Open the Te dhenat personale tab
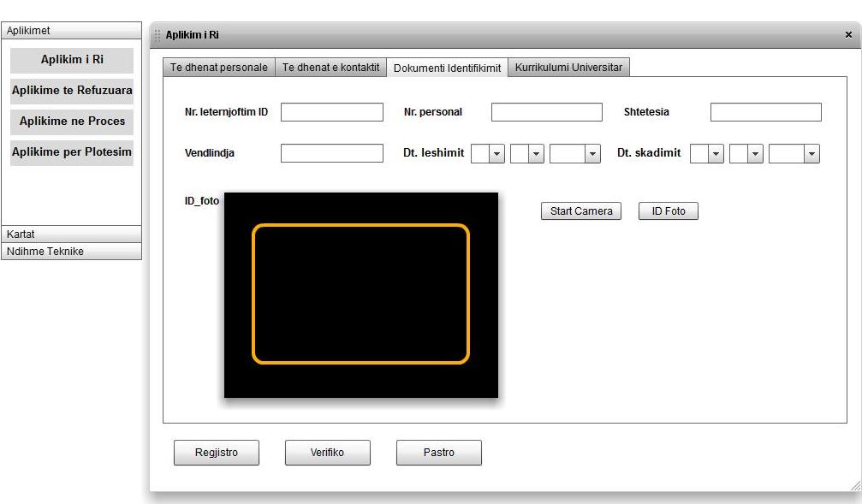The width and height of the screenshot is (862, 504). 219,68
